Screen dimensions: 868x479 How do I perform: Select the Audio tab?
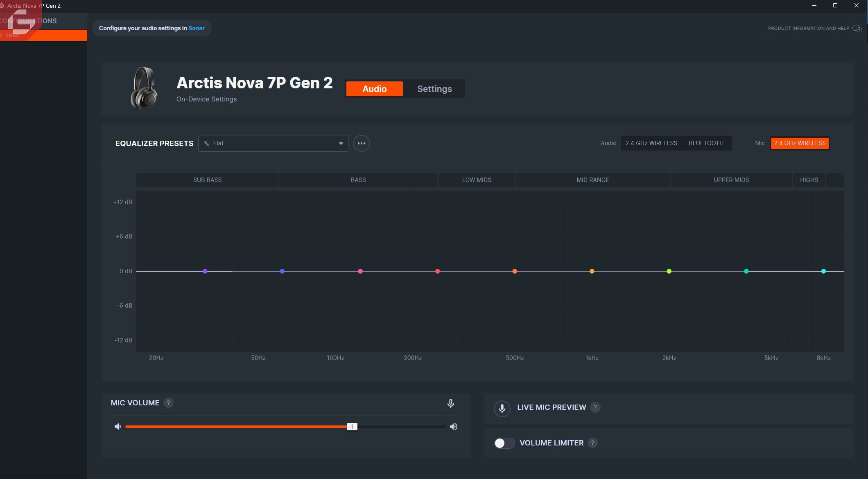coord(374,89)
